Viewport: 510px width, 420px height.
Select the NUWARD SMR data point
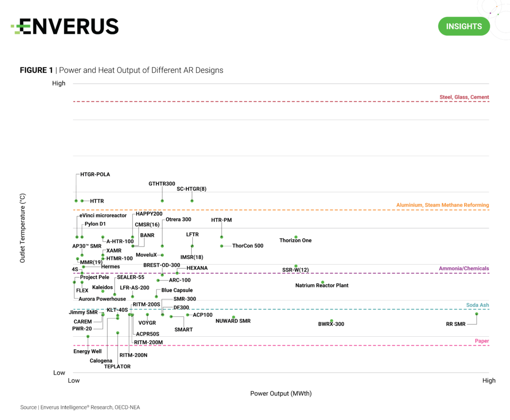pos(233,317)
